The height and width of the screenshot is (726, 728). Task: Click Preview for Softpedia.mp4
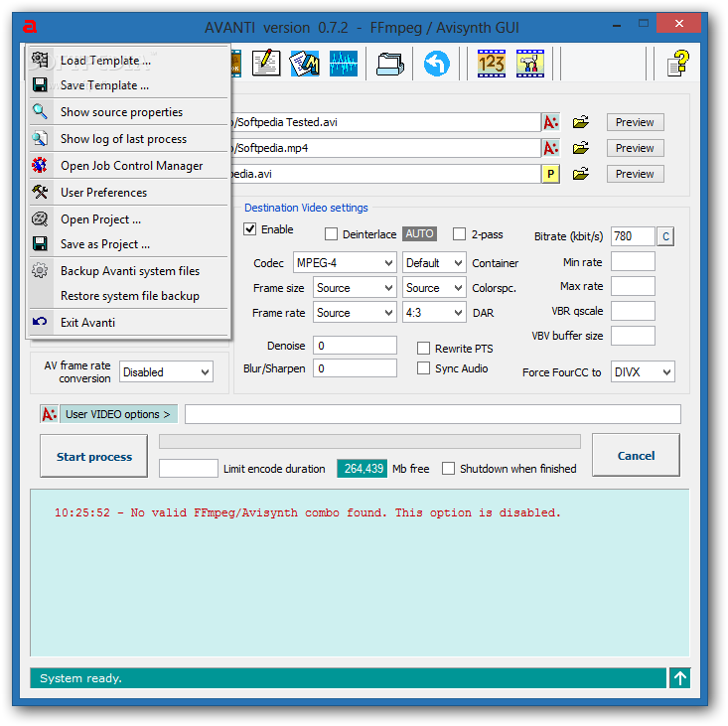(x=635, y=149)
